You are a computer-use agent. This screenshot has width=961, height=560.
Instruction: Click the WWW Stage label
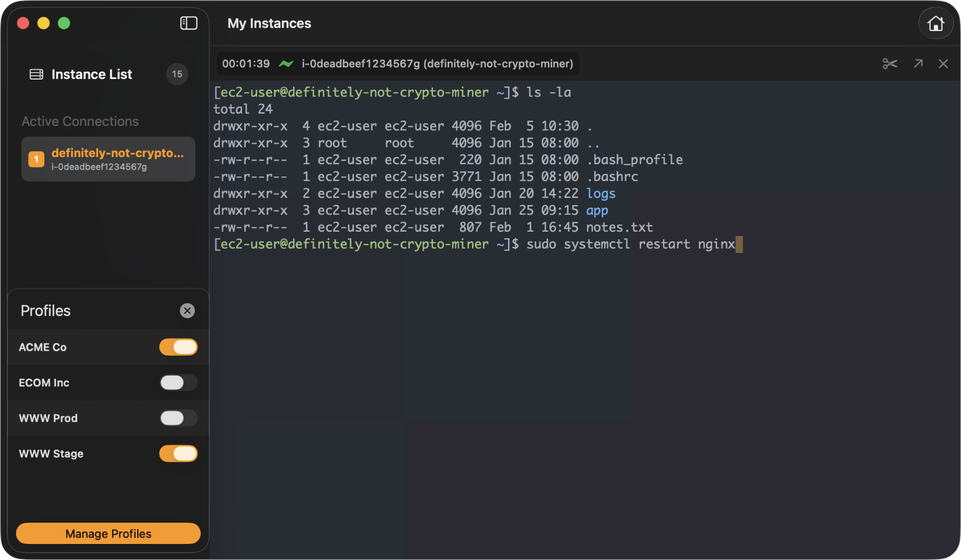pyautogui.click(x=51, y=454)
